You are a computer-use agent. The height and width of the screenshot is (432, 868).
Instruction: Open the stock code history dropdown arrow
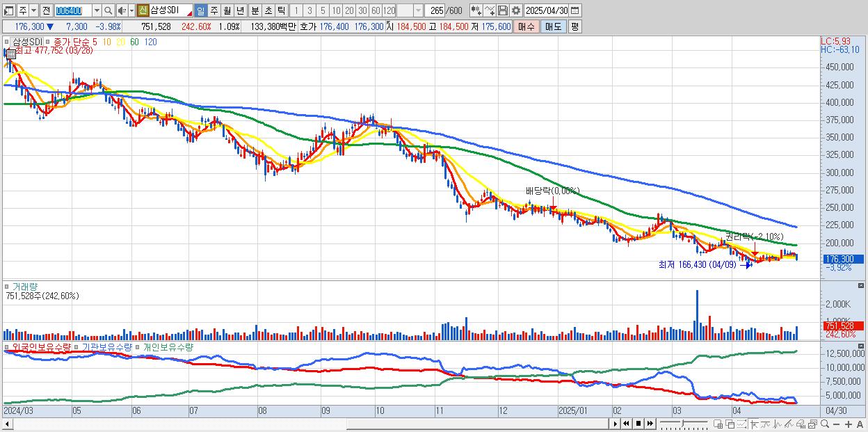(97, 10)
